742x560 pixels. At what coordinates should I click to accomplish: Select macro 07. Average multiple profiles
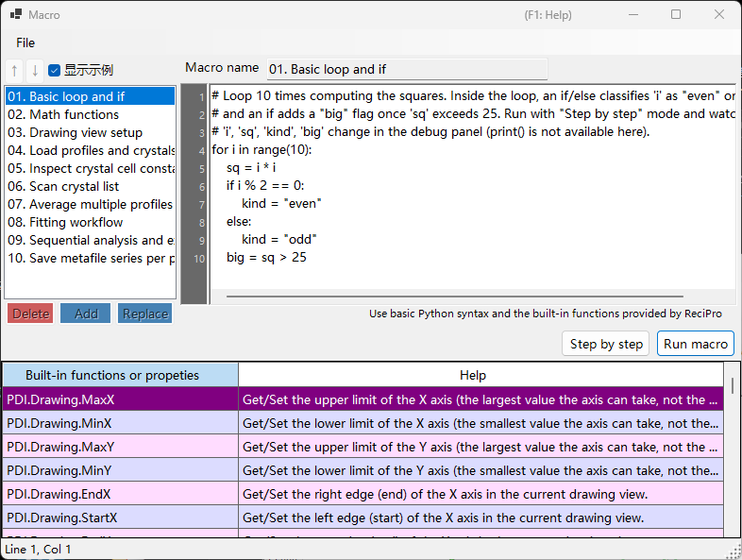(91, 205)
